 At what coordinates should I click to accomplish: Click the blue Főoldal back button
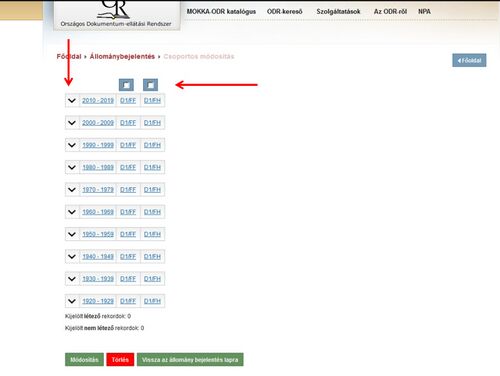pos(469,60)
